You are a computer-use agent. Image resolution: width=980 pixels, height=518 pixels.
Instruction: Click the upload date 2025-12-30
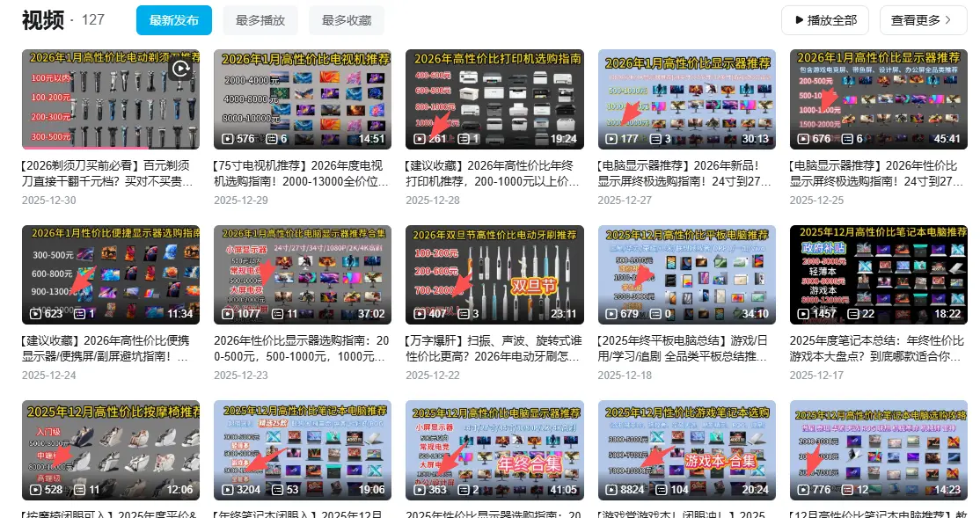[48, 200]
